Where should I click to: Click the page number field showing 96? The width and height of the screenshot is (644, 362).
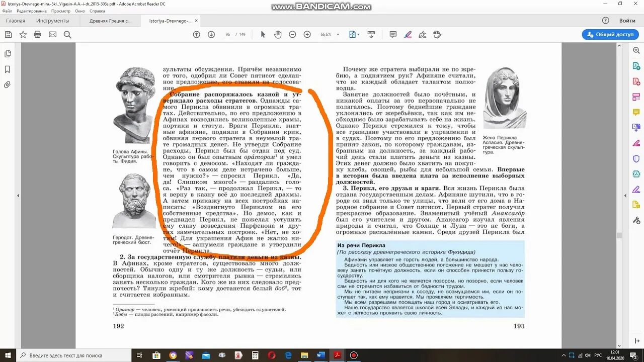(228, 35)
